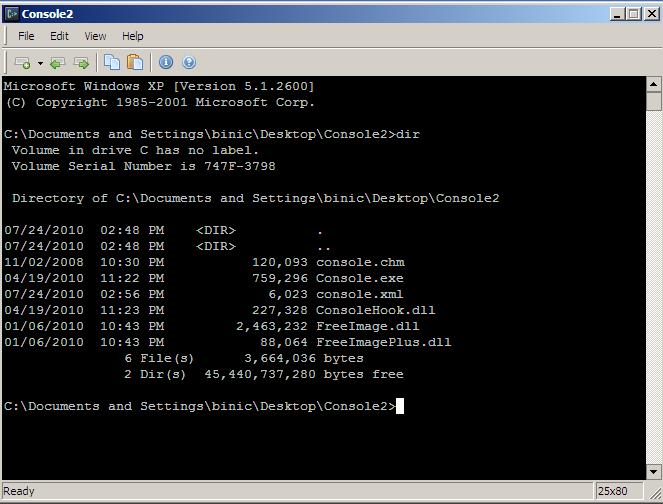
Task: Click the window resize grip corner
Action: 655,492
